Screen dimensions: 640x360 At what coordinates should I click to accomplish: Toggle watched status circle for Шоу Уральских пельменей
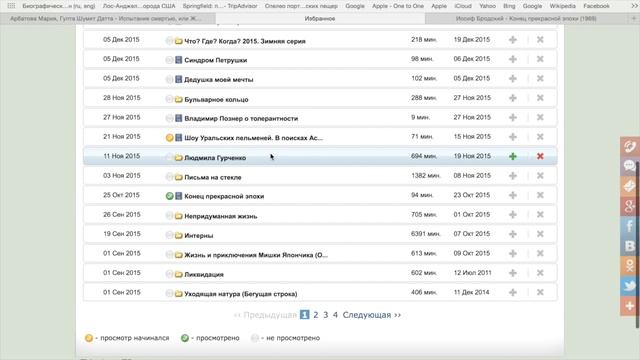(x=169, y=138)
